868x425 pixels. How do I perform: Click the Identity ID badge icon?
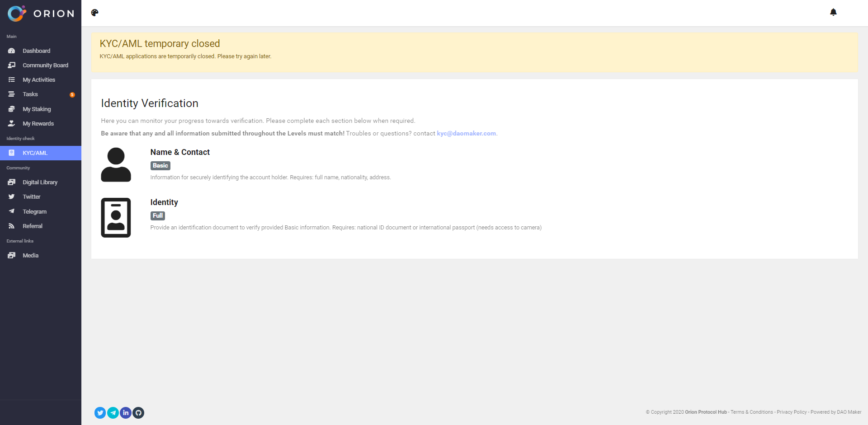pos(116,218)
